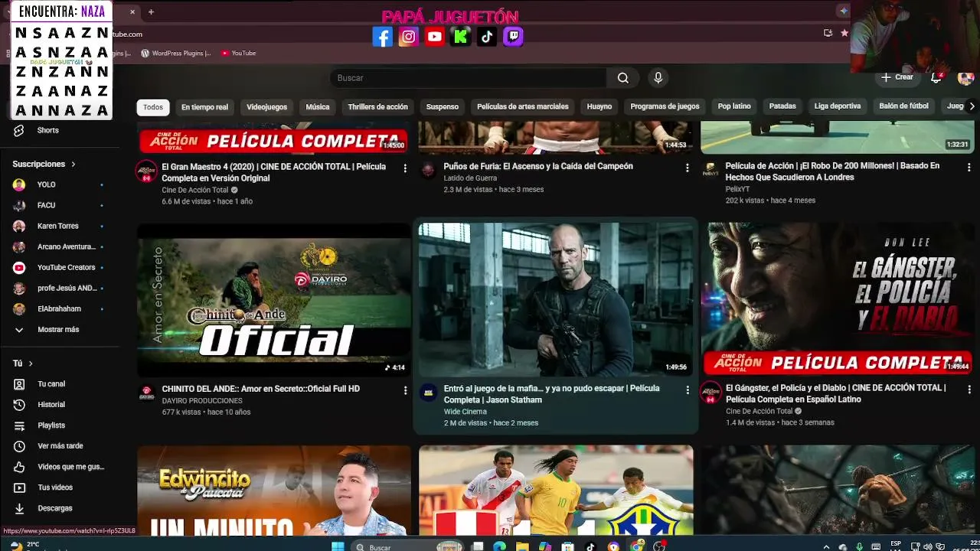The height and width of the screenshot is (551, 980).
Task: Click the YouTube Buscar search field
Action: [x=468, y=78]
